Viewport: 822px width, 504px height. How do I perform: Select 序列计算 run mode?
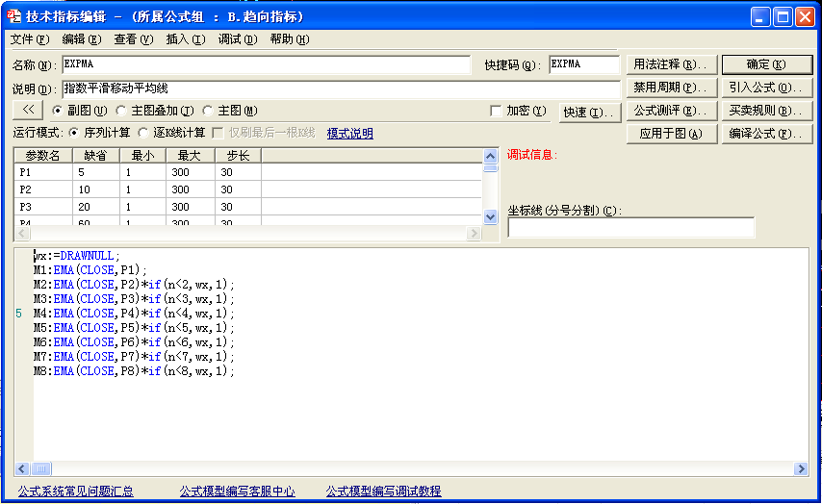[x=74, y=133]
